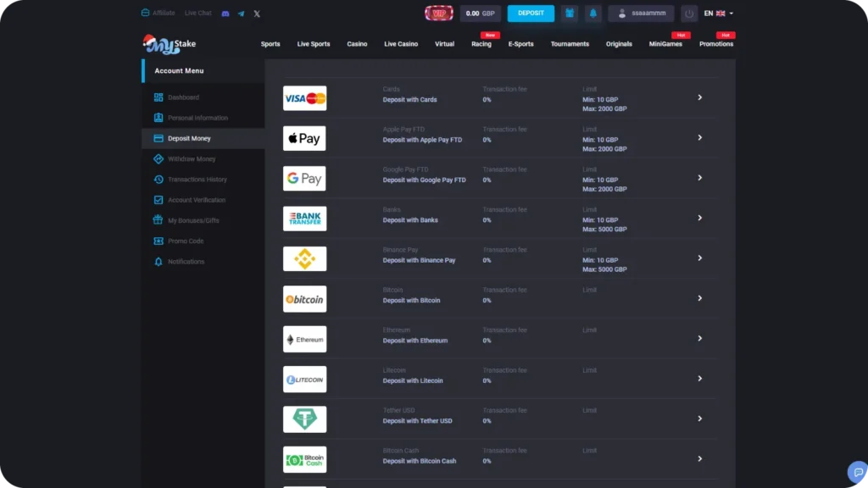Screen dimensions: 868x488
Task: Open the E-Sports menu
Action: [521, 44]
